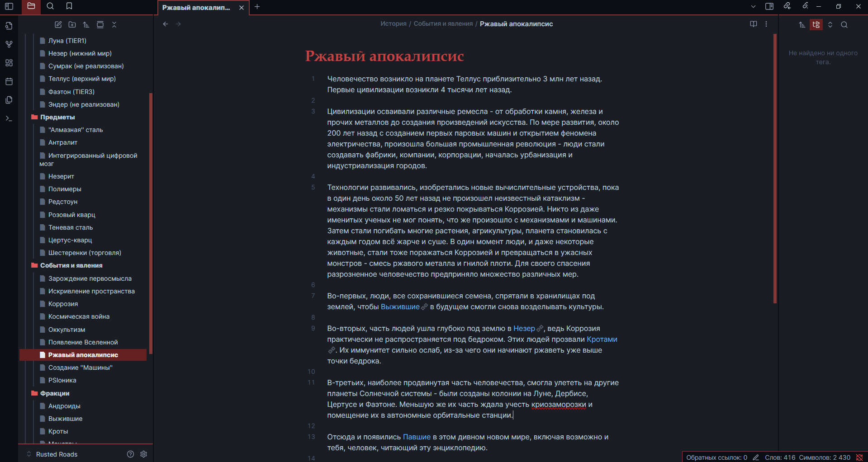Click the Обратных ссылок: 0 status item
Image resolution: width=868 pixels, height=462 pixels.
716,457
